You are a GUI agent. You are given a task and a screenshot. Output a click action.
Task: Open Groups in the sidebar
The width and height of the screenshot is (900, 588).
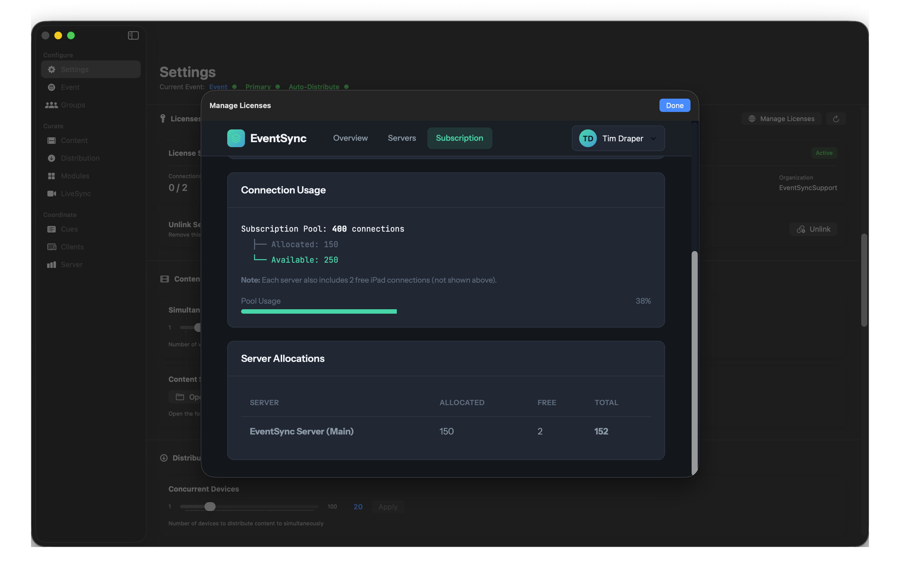click(x=91, y=105)
